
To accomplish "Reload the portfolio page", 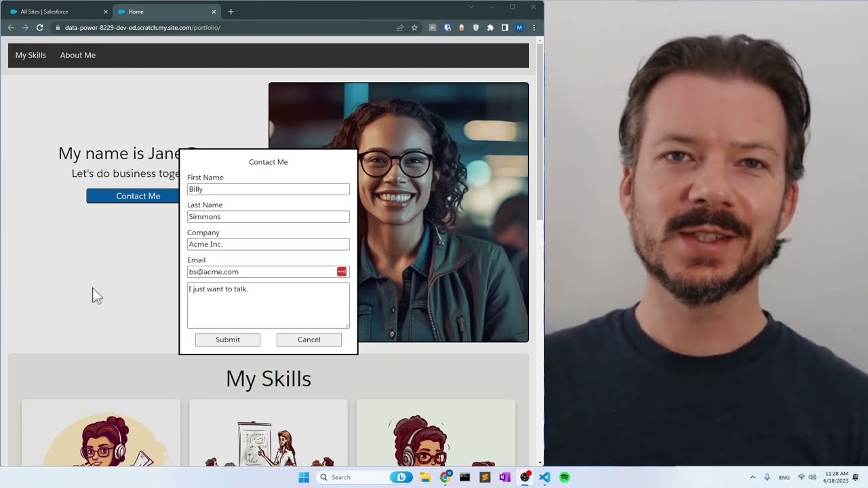I will click(40, 28).
